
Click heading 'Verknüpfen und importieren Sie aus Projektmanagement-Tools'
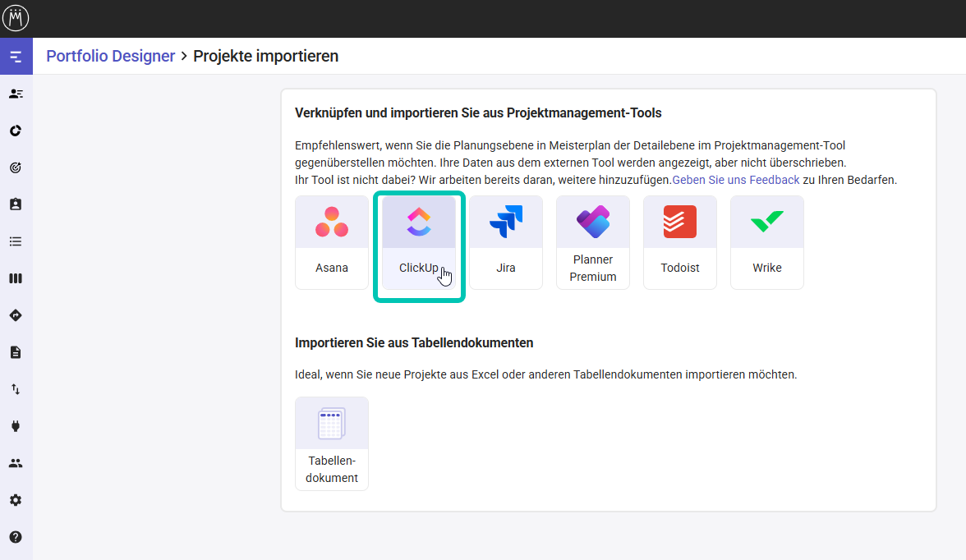[478, 112]
